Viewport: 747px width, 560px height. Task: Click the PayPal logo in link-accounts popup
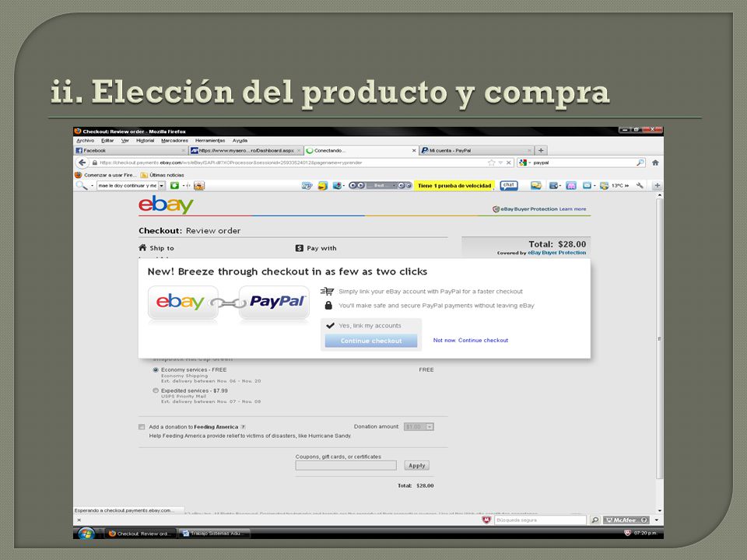[x=275, y=302]
